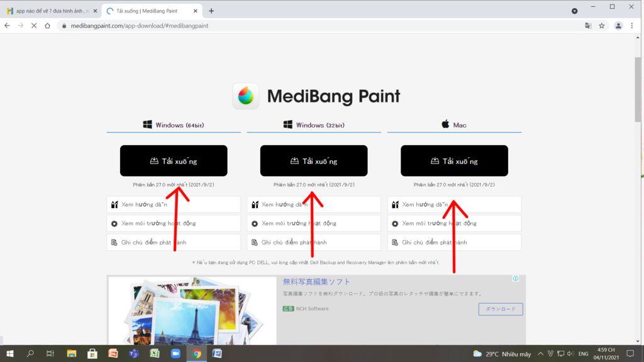This screenshot has height=362, width=644.
Task: Click the MediBang Paint logo icon
Action: coord(246,96)
